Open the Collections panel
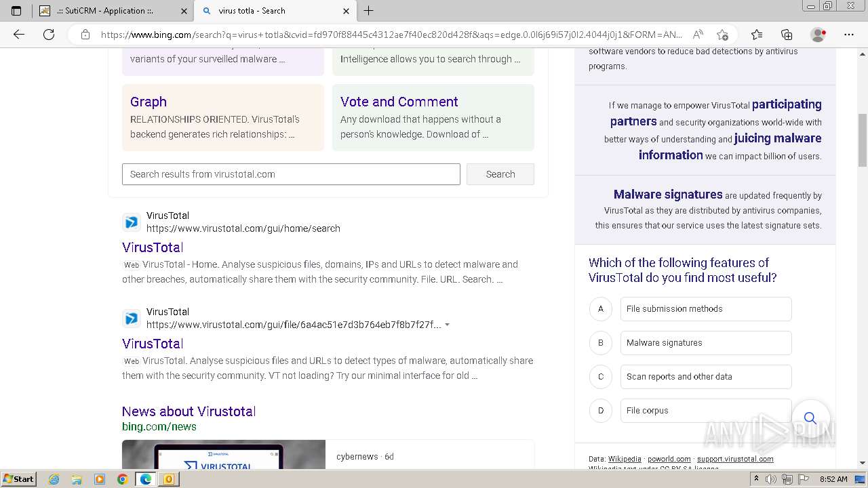 [787, 35]
